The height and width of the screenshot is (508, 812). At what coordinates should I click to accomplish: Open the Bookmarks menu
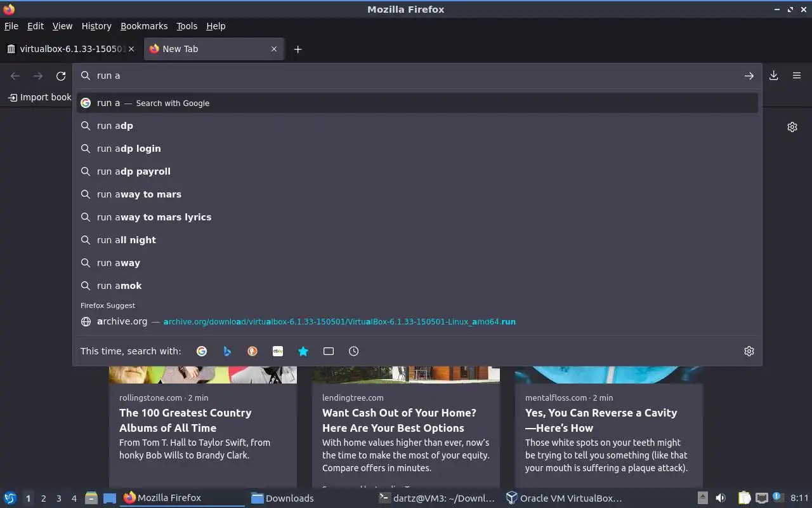[144, 26]
